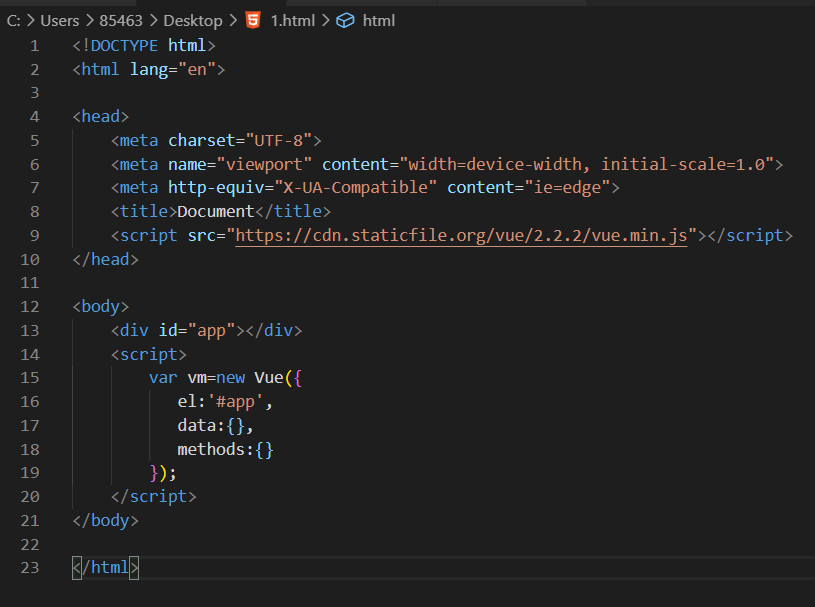The width and height of the screenshot is (815, 607).
Task: Click the 'new' keyword on line 15
Action: 231,378
